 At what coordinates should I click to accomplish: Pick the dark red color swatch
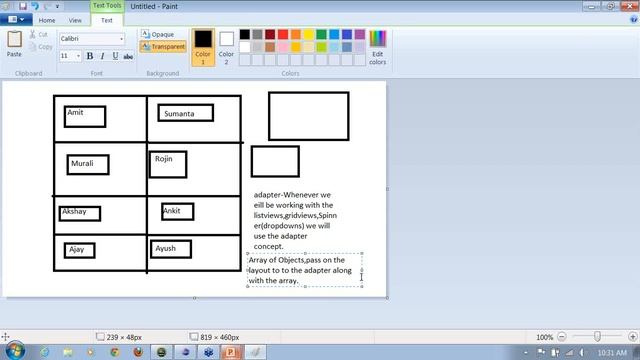click(x=270, y=34)
